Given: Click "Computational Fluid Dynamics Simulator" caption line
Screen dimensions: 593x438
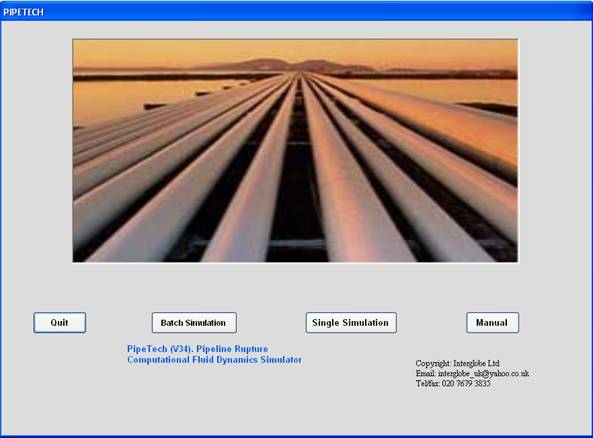Looking at the screenshot, I should (x=214, y=360).
